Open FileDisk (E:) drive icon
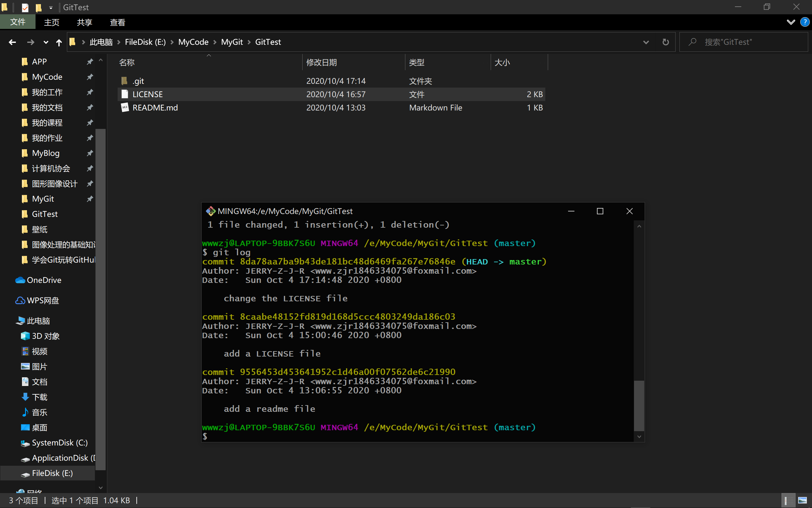 [25, 474]
